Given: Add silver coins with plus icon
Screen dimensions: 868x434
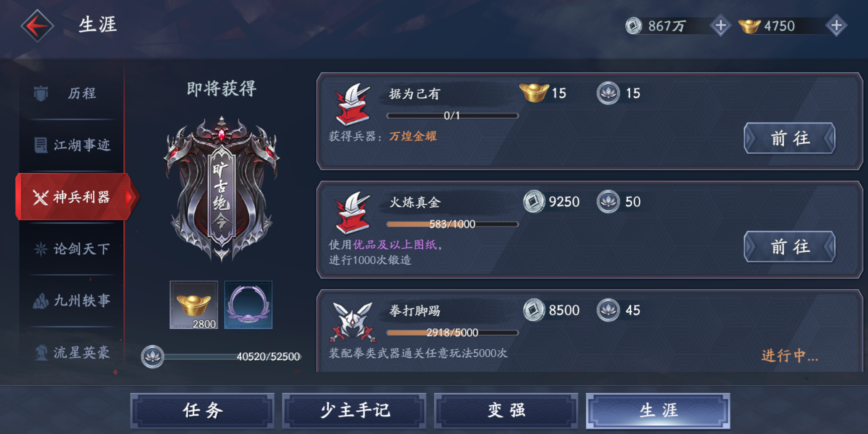Looking at the screenshot, I should click(721, 26).
